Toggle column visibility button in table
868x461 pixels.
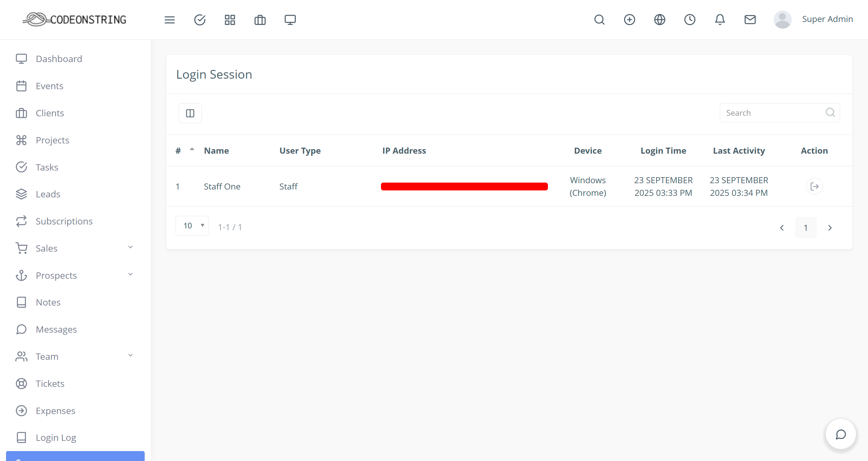190,113
